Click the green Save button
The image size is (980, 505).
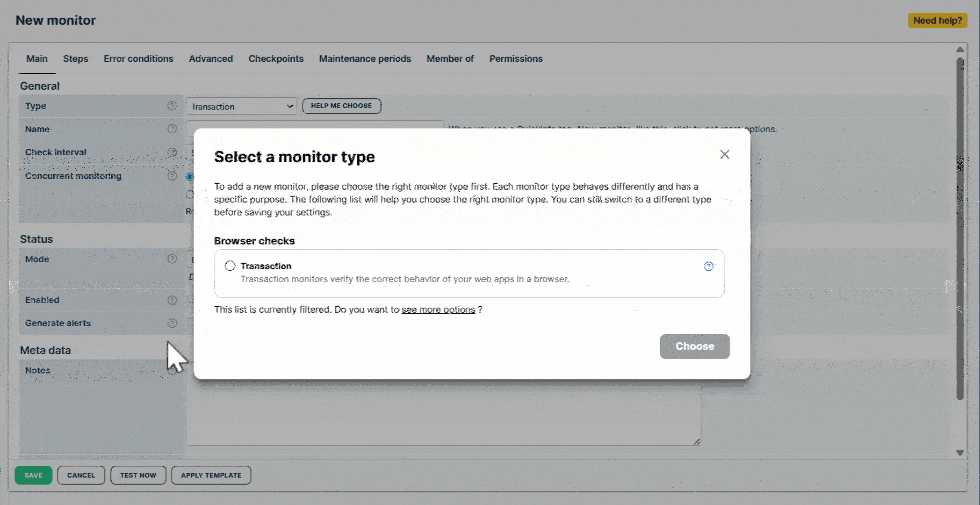pyautogui.click(x=33, y=475)
